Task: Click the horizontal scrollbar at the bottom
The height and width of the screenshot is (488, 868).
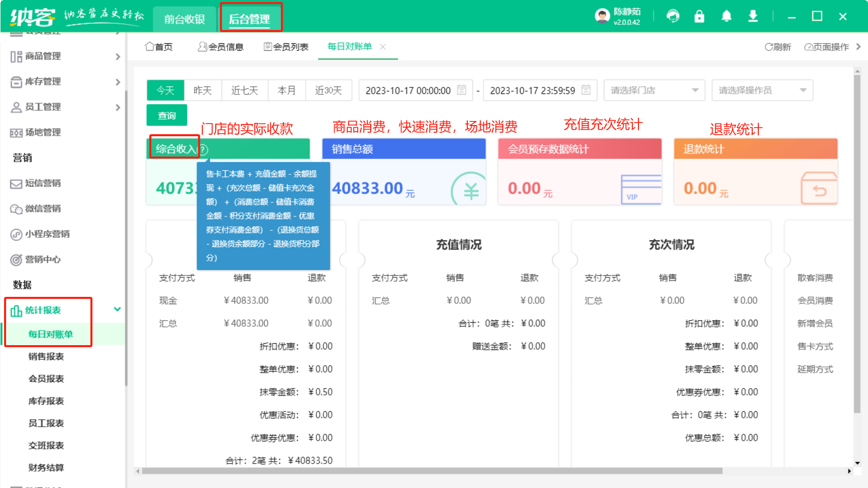Action: pyautogui.click(x=432, y=471)
